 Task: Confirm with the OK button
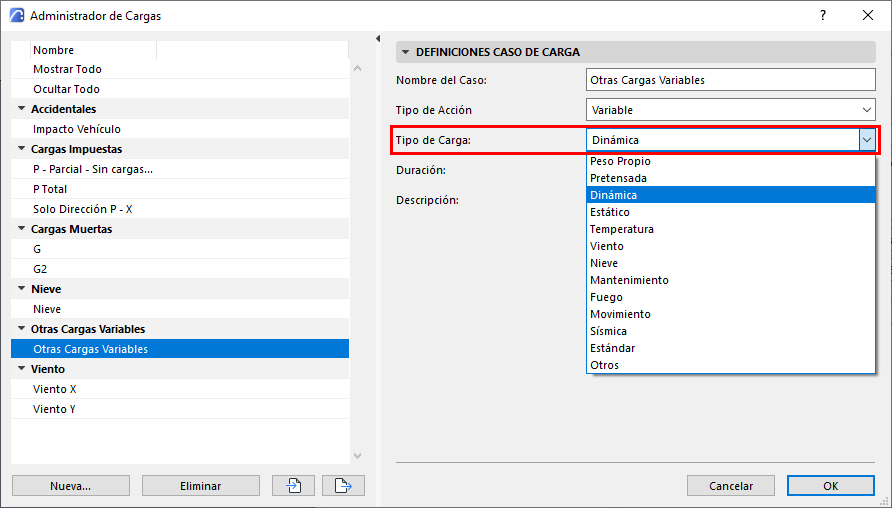click(x=830, y=486)
